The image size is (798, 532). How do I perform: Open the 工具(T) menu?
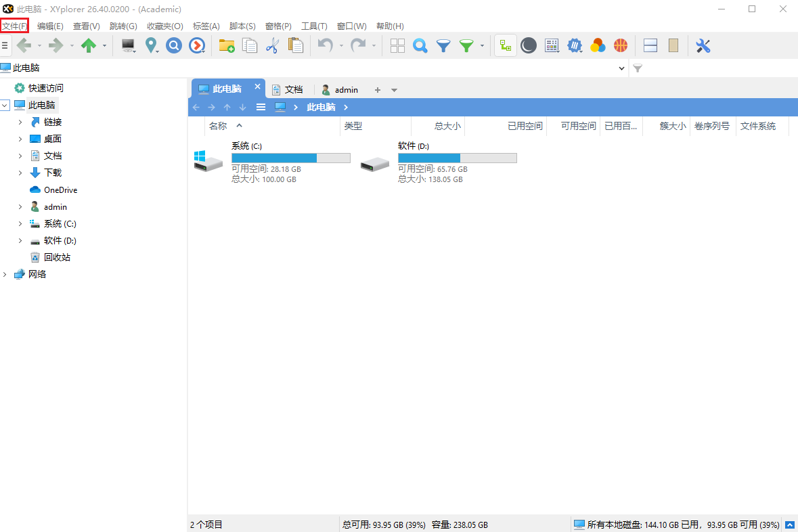pyautogui.click(x=314, y=26)
